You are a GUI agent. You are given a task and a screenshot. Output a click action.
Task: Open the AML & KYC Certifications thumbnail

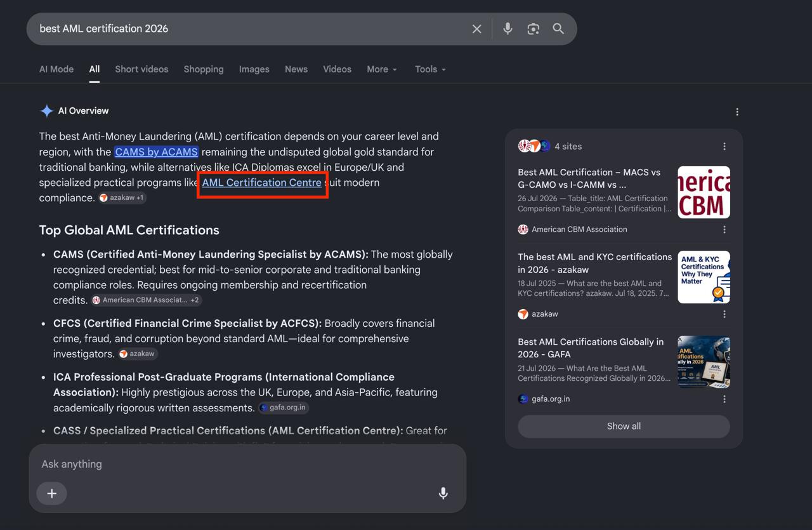point(704,277)
